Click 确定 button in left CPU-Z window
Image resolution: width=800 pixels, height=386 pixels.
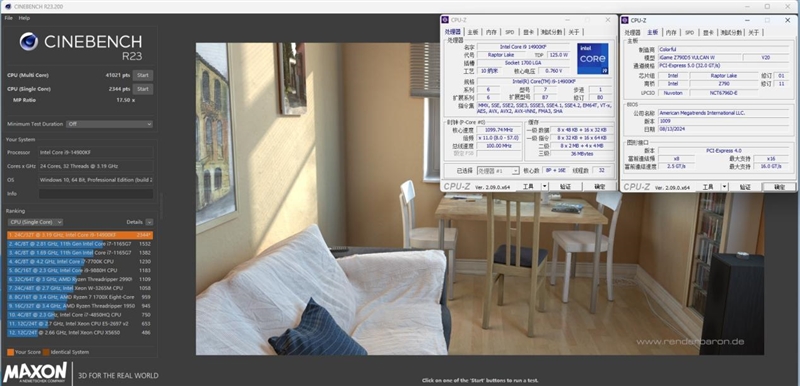point(599,187)
